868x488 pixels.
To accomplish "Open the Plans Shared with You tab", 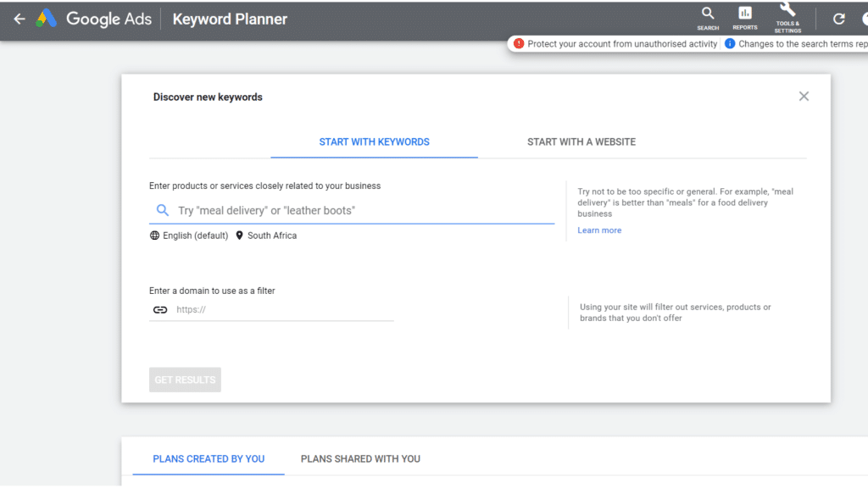I will (360, 458).
